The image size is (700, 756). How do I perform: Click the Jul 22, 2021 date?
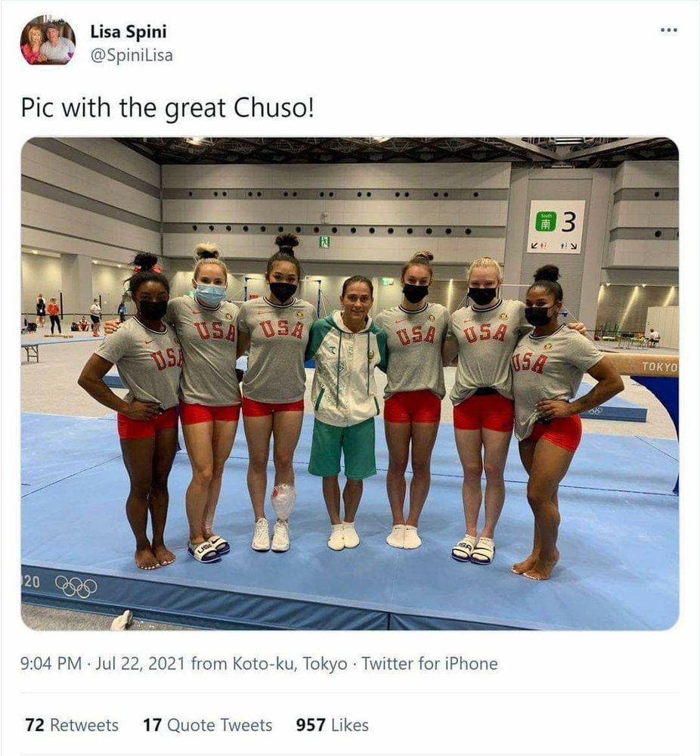[x=141, y=664]
